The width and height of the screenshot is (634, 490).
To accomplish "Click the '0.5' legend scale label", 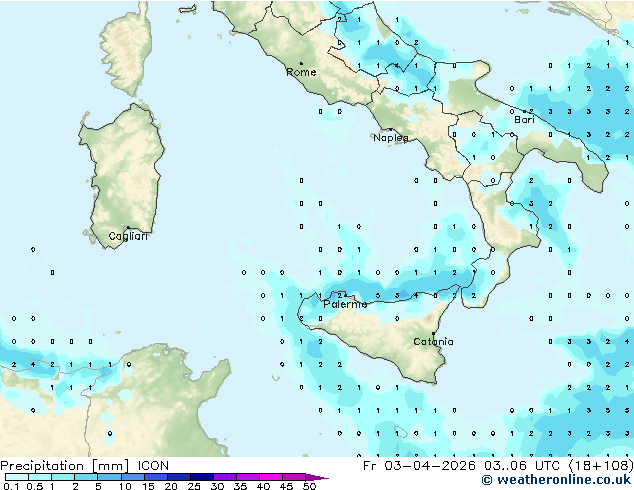I will click(x=35, y=486).
